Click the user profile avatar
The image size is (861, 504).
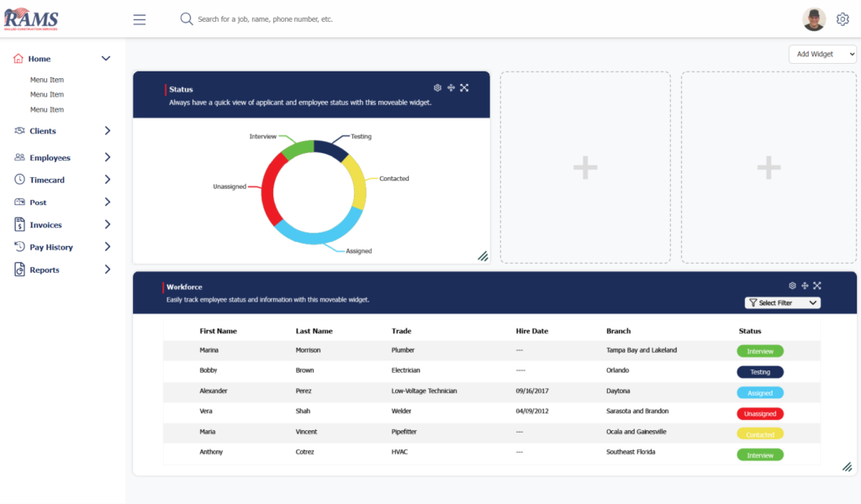814,19
